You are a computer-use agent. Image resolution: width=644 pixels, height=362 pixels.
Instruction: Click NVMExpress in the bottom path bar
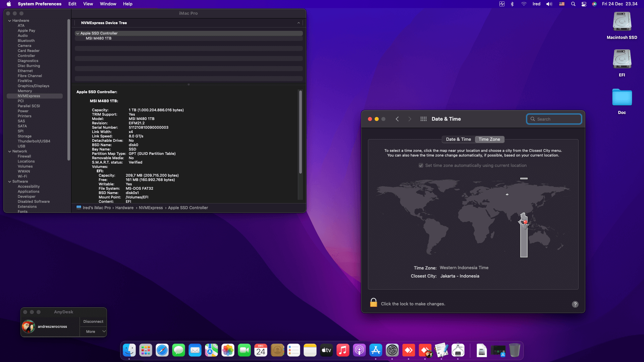coord(151,208)
